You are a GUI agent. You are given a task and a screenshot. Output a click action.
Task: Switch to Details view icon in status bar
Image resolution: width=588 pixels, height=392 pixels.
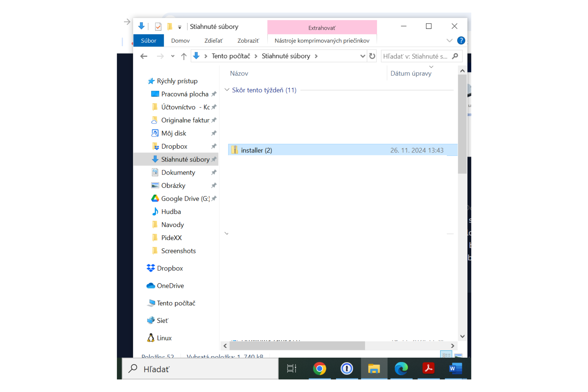pyautogui.click(x=446, y=355)
